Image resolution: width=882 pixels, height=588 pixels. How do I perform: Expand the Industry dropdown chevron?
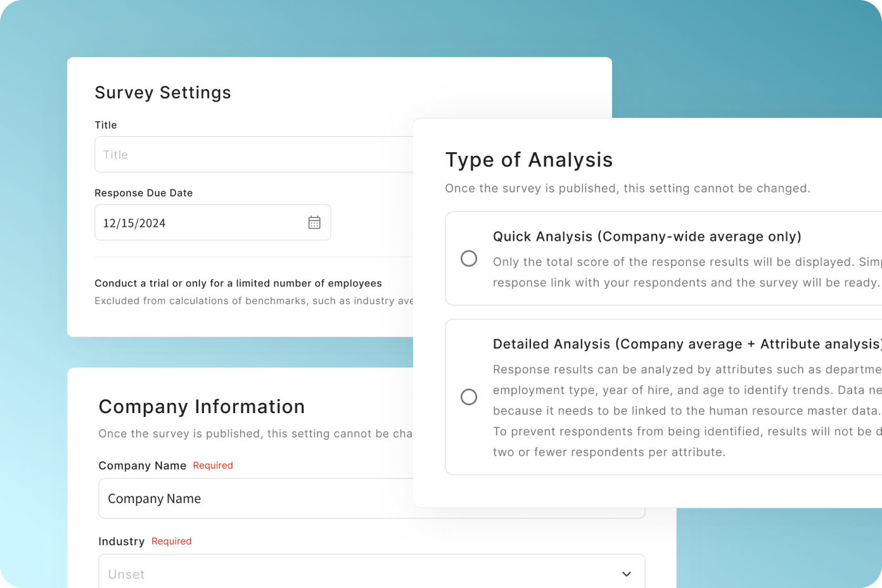click(627, 574)
